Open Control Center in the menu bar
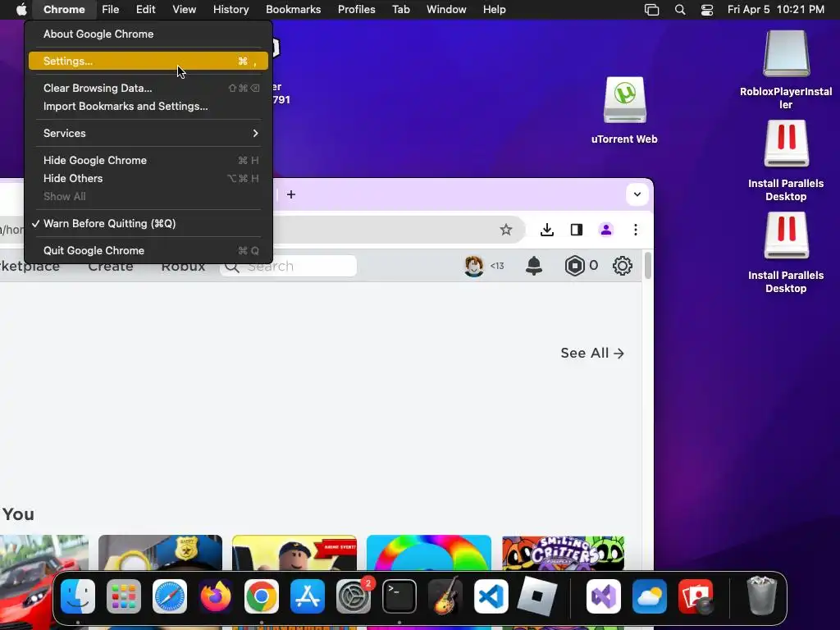This screenshot has height=630, width=840. 707,10
